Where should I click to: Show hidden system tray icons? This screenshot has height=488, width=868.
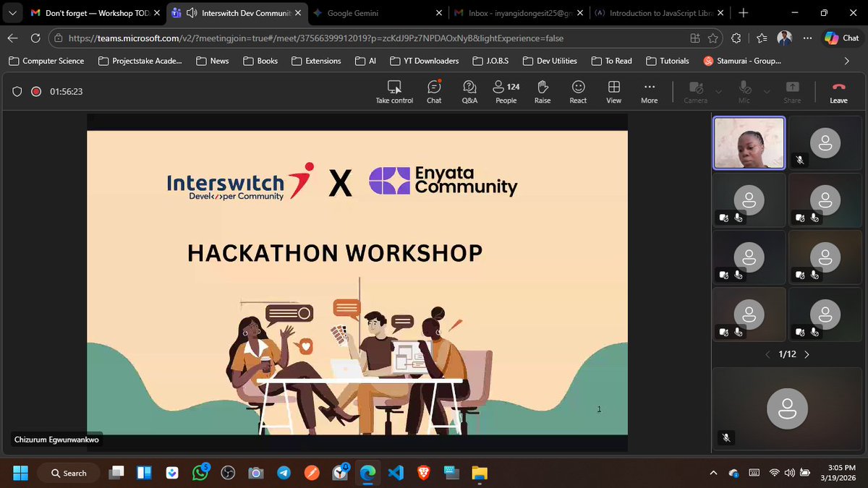click(714, 473)
